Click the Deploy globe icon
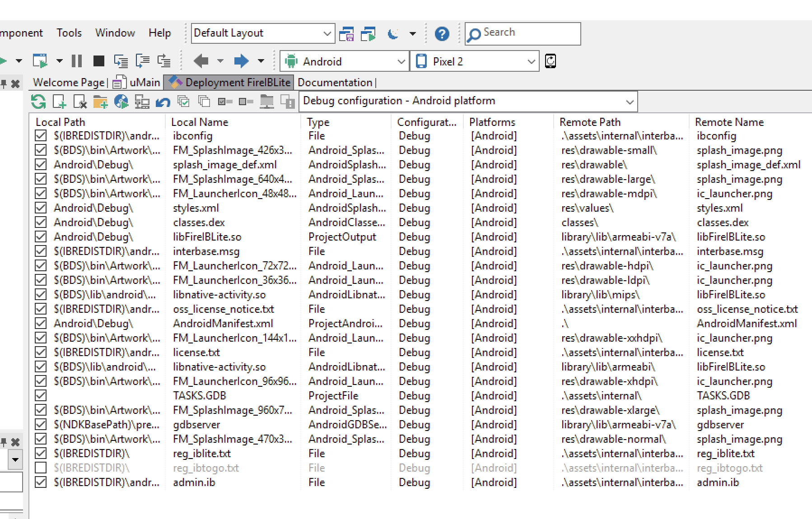This screenshot has height=519, width=812. (x=121, y=102)
